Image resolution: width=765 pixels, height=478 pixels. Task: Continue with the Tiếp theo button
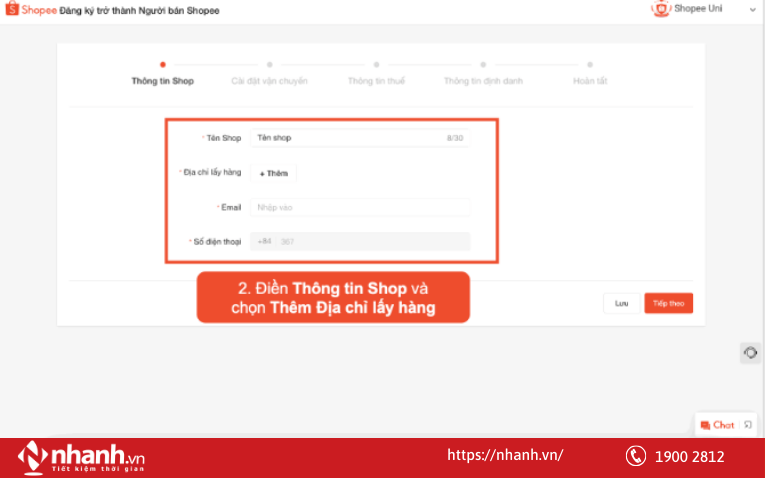click(x=668, y=303)
